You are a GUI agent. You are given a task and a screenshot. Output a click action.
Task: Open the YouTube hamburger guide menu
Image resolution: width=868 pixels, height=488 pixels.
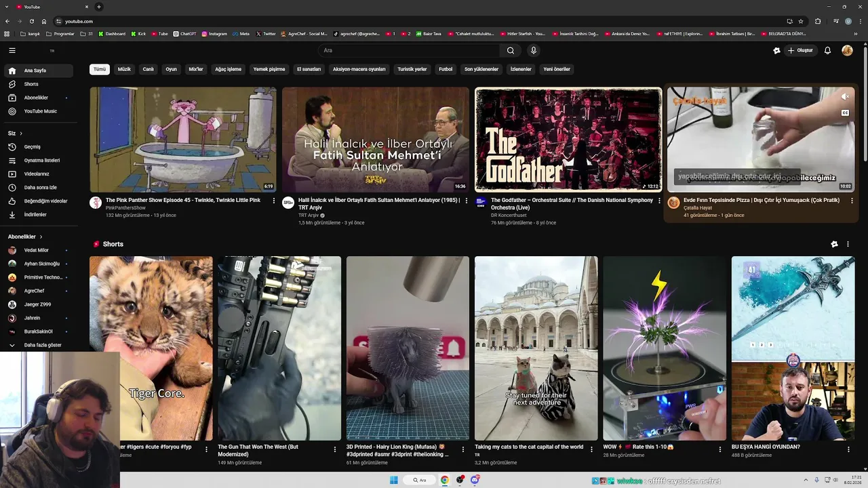point(12,50)
